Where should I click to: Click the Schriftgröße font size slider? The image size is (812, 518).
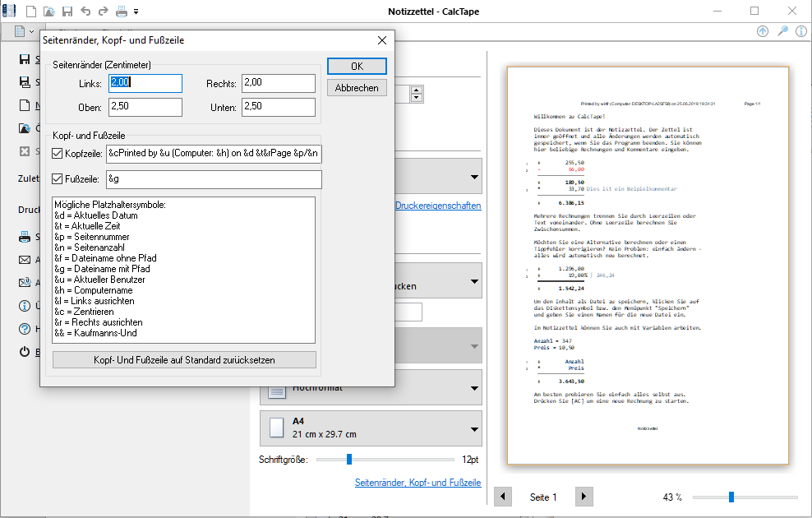point(349,460)
